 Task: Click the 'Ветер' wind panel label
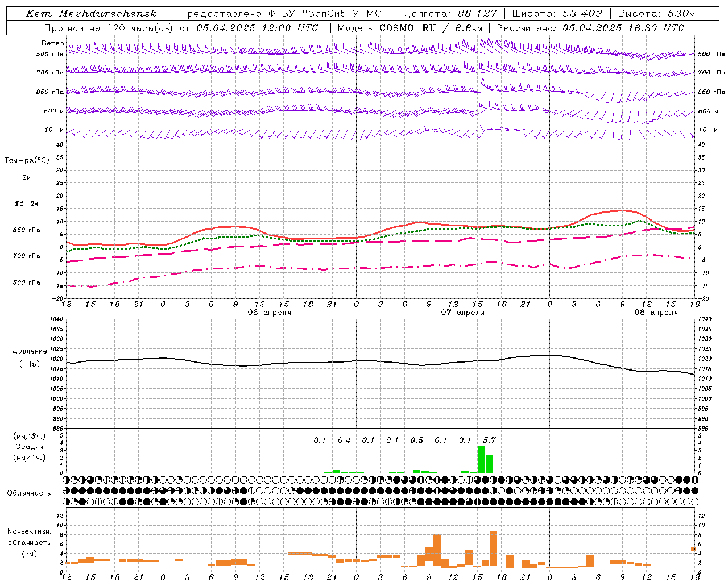coord(53,43)
